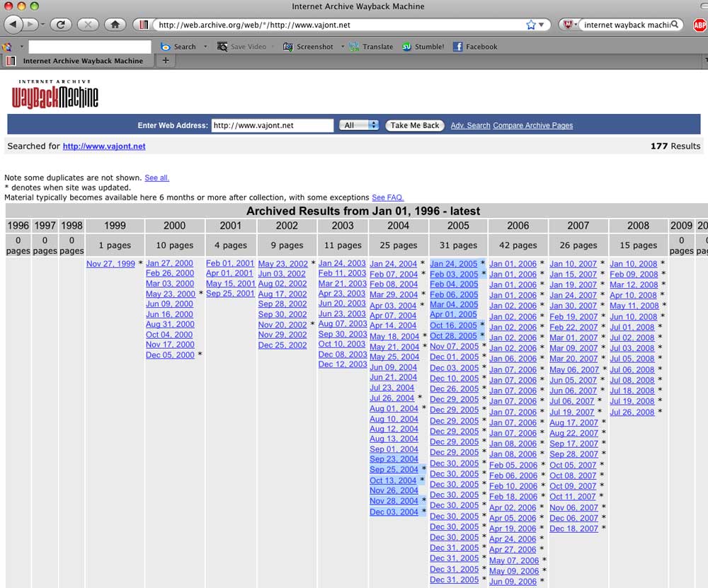The image size is (708, 588).
Task: Expand the dropdown arrow next to Screenshot
Action: (x=343, y=47)
